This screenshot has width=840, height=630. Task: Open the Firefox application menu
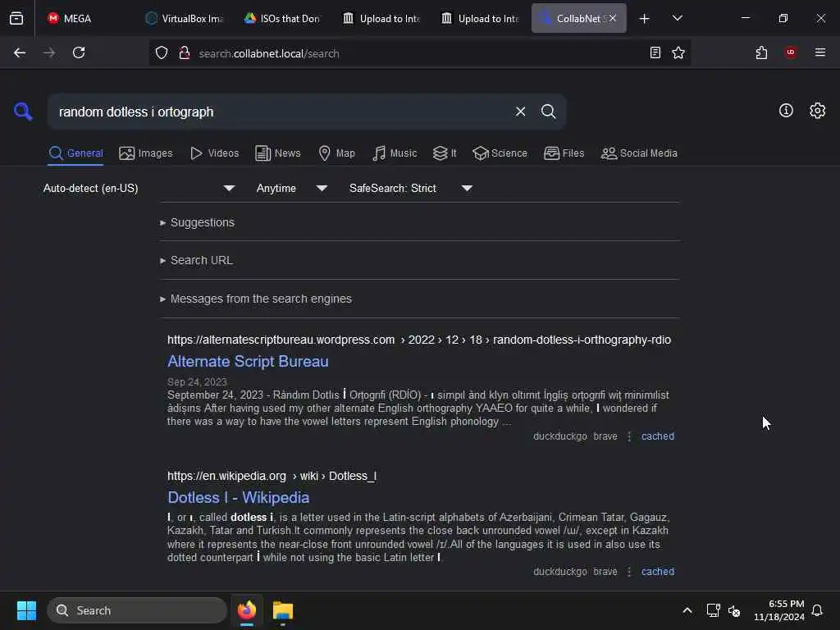pyautogui.click(x=820, y=52)
